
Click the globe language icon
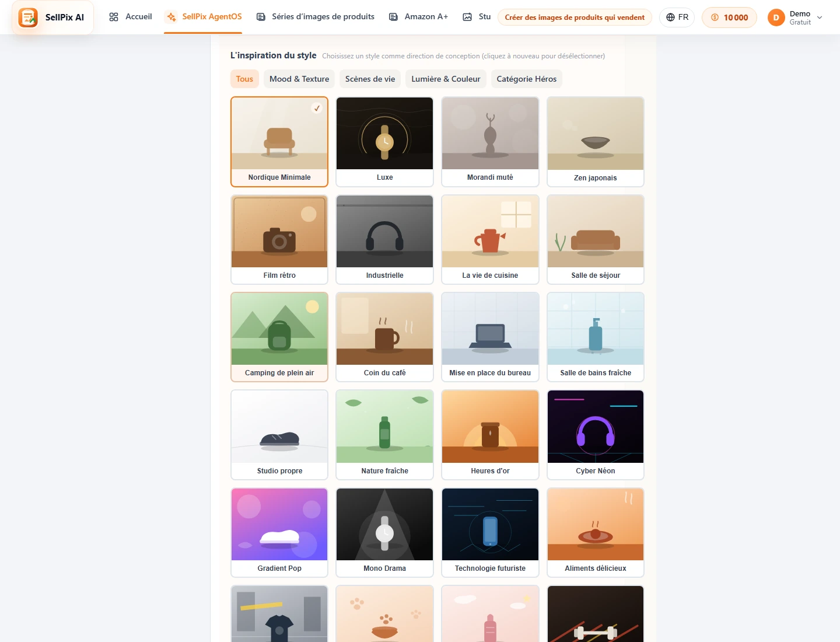click(670, 18)
